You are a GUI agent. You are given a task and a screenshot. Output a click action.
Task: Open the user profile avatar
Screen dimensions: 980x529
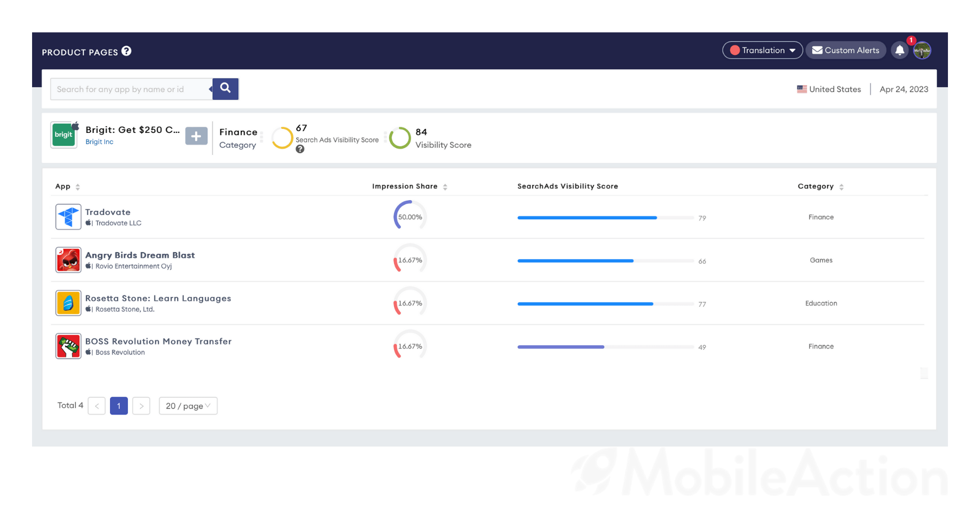click(922, 50)
